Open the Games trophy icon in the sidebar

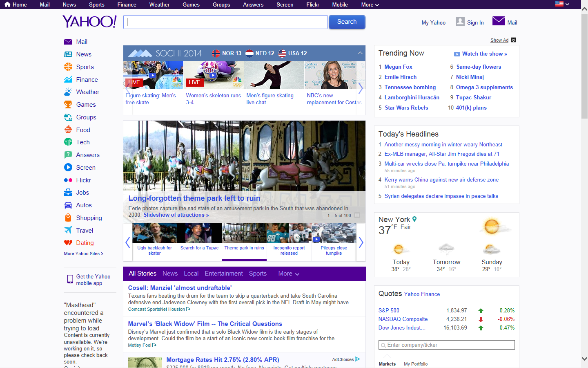[68, 105]
